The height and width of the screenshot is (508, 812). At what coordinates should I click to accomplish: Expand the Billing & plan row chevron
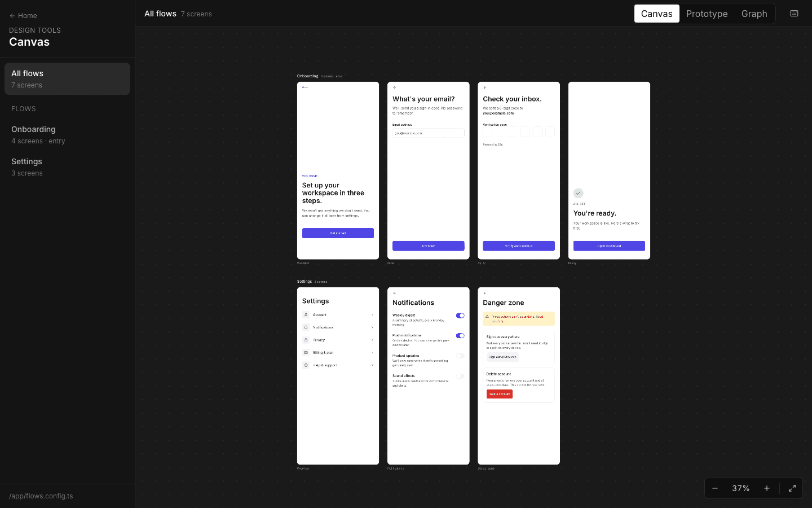click(372, 353)
